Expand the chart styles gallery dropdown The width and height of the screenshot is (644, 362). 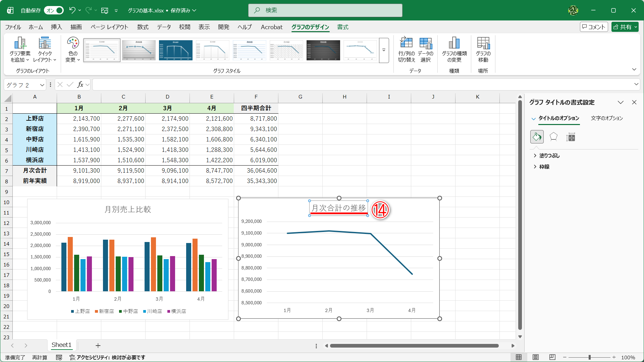tap(384, 50)
